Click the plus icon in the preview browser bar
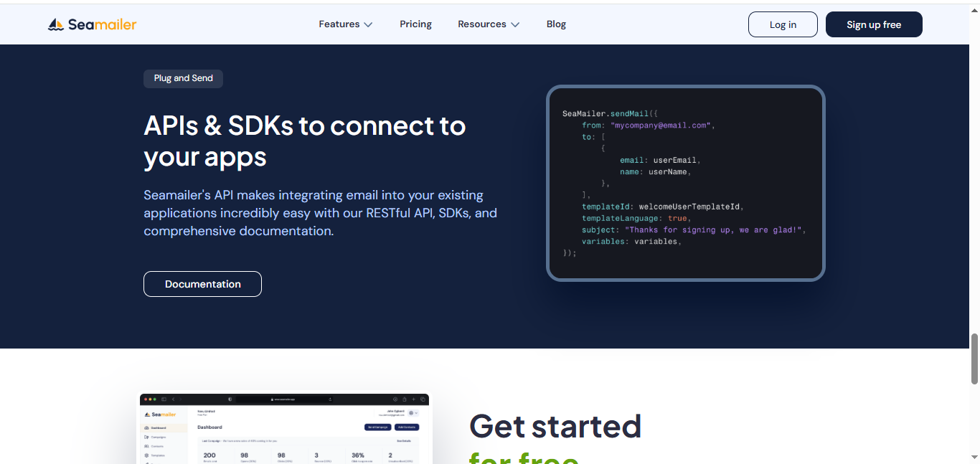 pos(413,399)
